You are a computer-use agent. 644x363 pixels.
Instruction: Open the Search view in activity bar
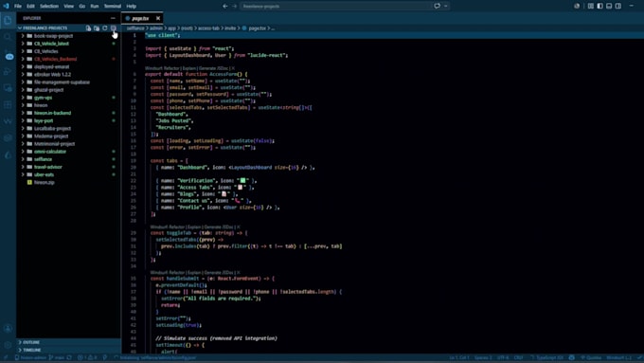(x=8, y=37)
